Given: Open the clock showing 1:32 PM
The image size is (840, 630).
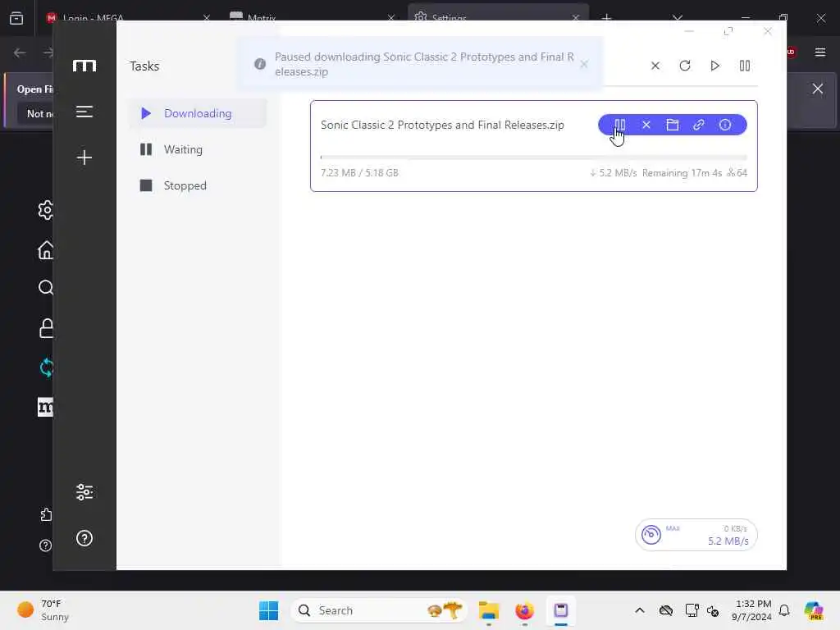Looking at the screenshot, I should click(752, 610).
